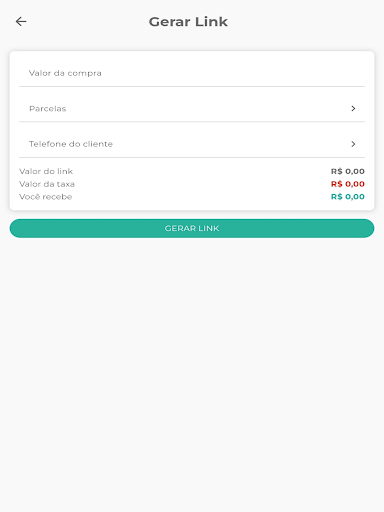
Task: Click the word Link in the header
Action: point(212,22)
